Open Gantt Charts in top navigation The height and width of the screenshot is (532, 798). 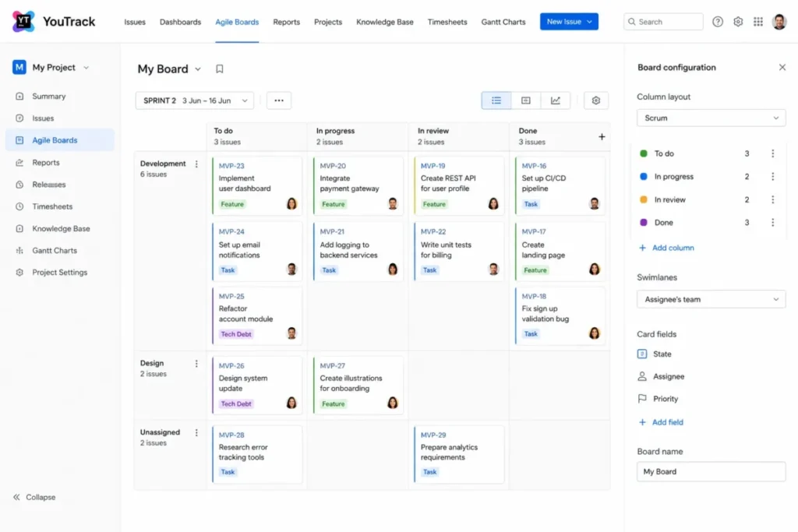[503, 22]
